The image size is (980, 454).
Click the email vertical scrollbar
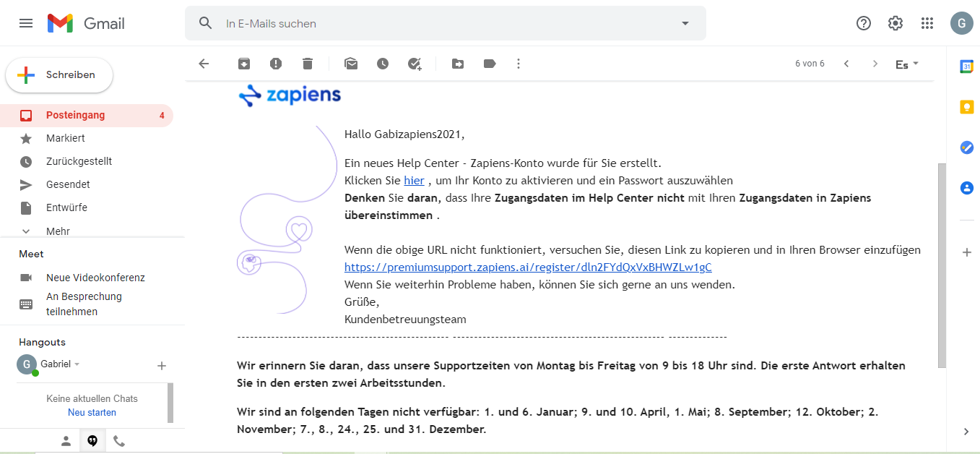coord(941,265)
